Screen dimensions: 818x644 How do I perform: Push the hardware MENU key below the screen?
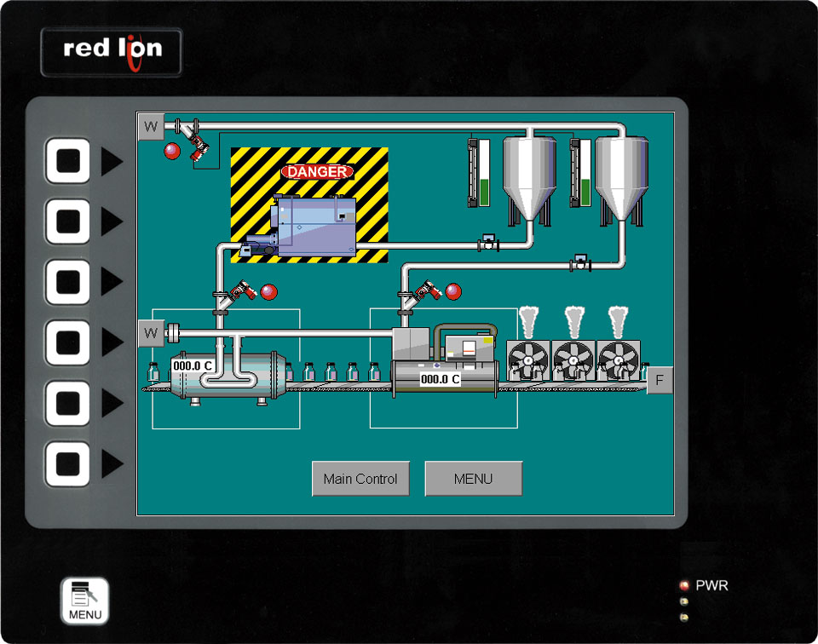(x=85, y=601)
